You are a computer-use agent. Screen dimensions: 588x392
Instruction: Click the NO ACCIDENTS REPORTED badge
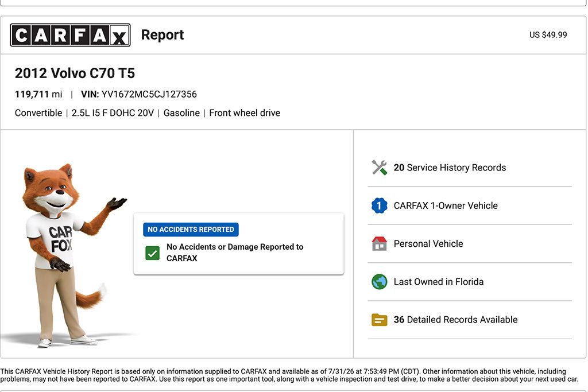[x=191, y=230]
